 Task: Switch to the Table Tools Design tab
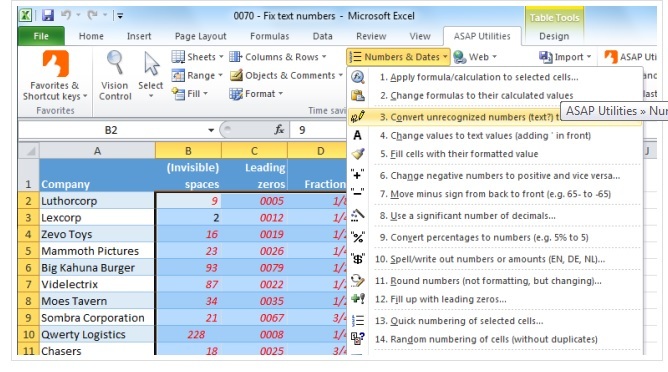(554, 36)
